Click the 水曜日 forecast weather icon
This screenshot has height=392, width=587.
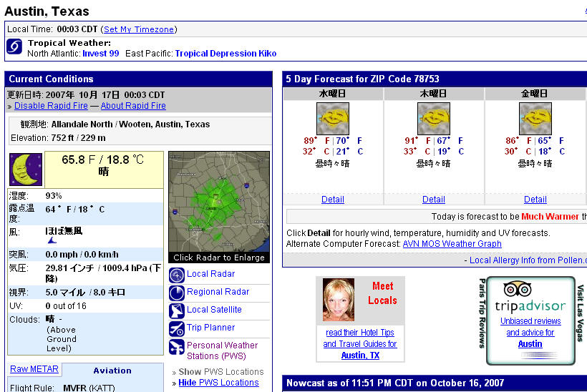[x=333, y=119]
